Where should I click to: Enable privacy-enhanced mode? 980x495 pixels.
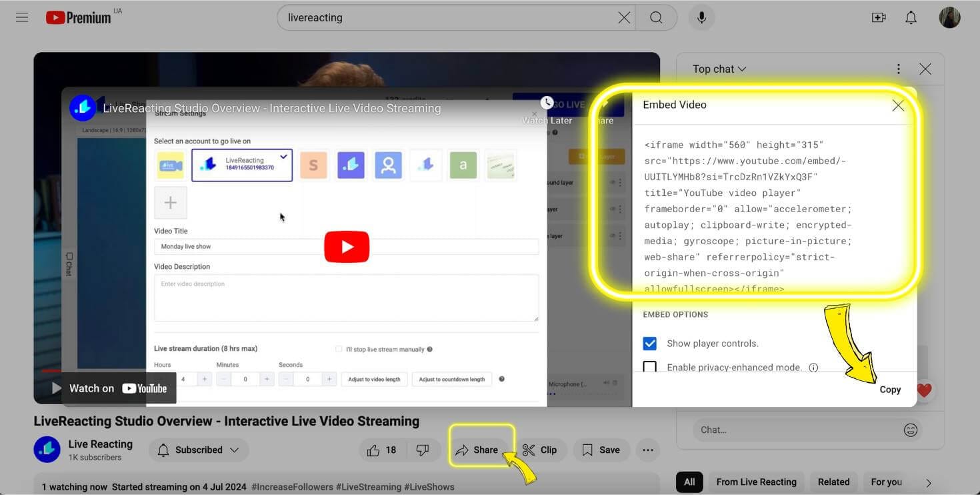tap(650, 367)
